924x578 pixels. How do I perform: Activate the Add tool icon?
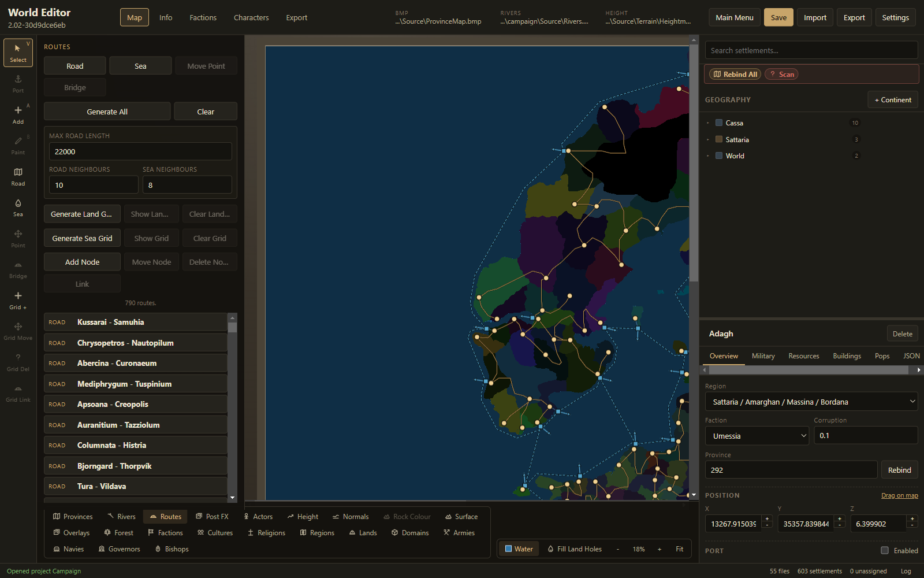(18, 115)
